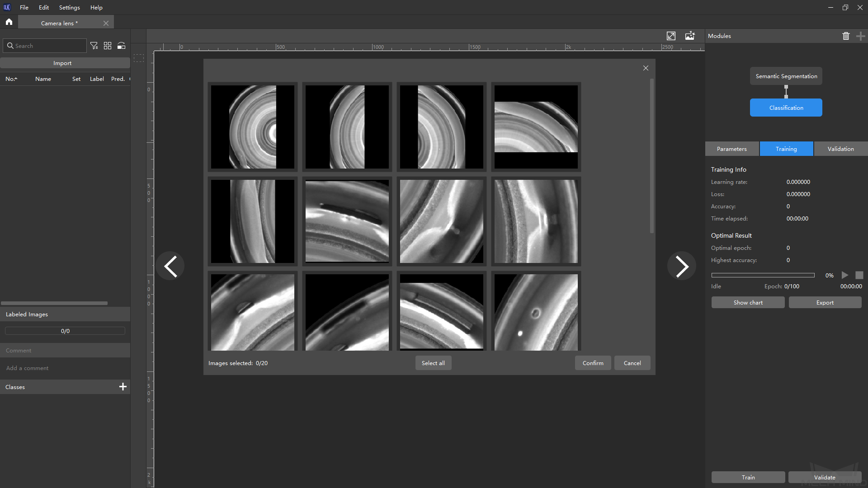Select the Classification module node

(x=786, y=108)
